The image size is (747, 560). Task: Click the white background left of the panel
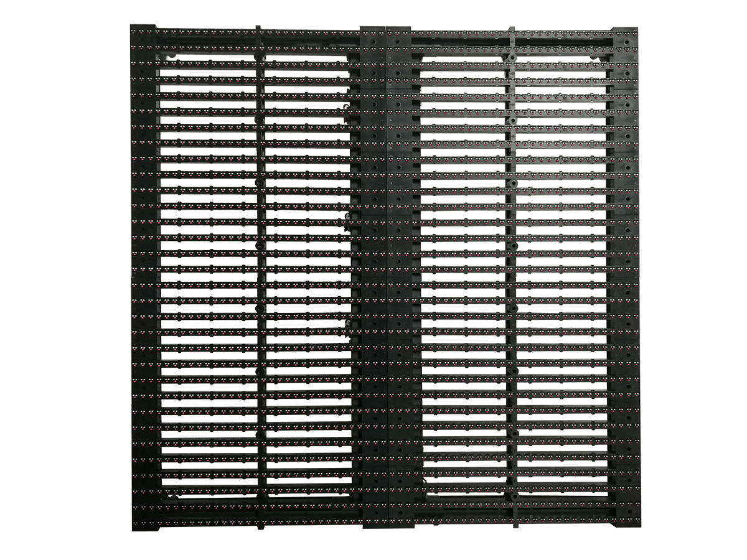point(62,280)
